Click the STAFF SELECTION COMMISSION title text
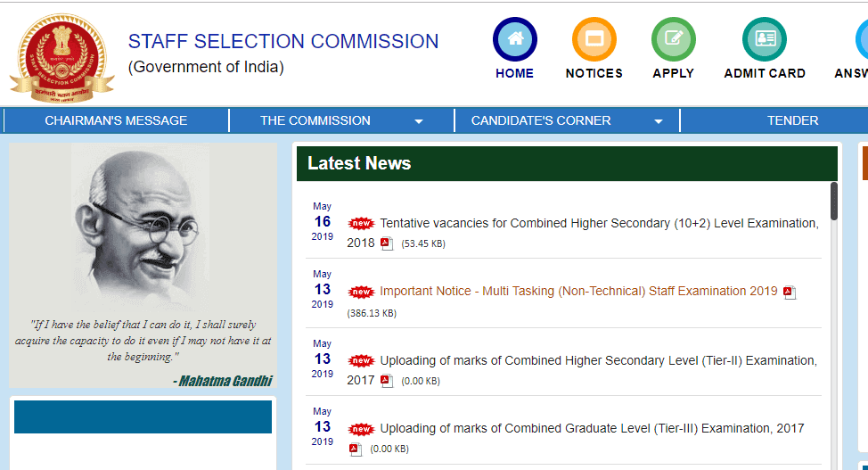This screenshot has width=868, height=470. point(283,42)
